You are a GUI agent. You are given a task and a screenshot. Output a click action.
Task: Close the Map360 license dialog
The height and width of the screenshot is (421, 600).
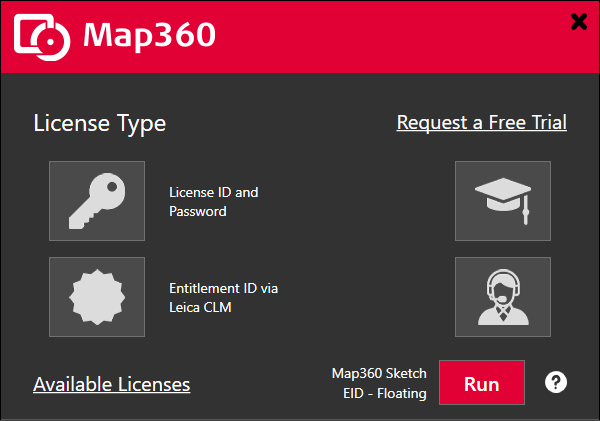click(579, 21)
